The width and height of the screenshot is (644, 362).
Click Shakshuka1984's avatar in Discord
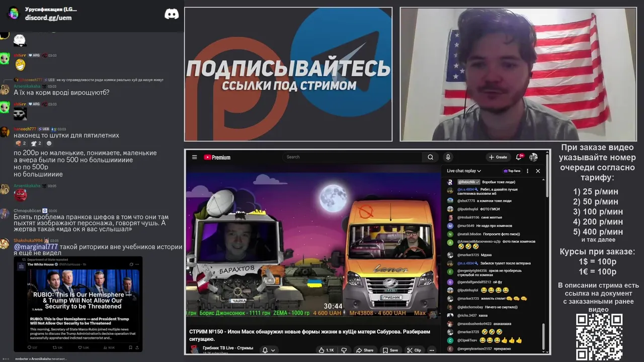click(5, 244)
